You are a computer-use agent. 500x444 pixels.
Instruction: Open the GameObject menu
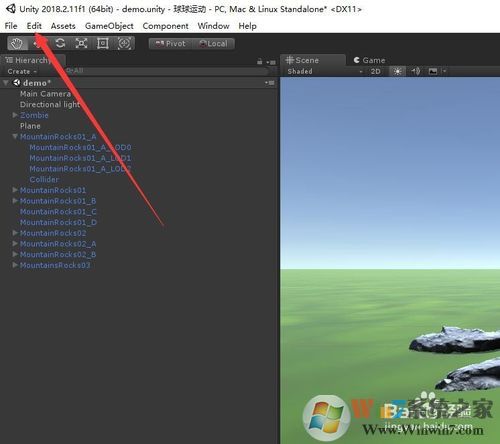point(109,26)
